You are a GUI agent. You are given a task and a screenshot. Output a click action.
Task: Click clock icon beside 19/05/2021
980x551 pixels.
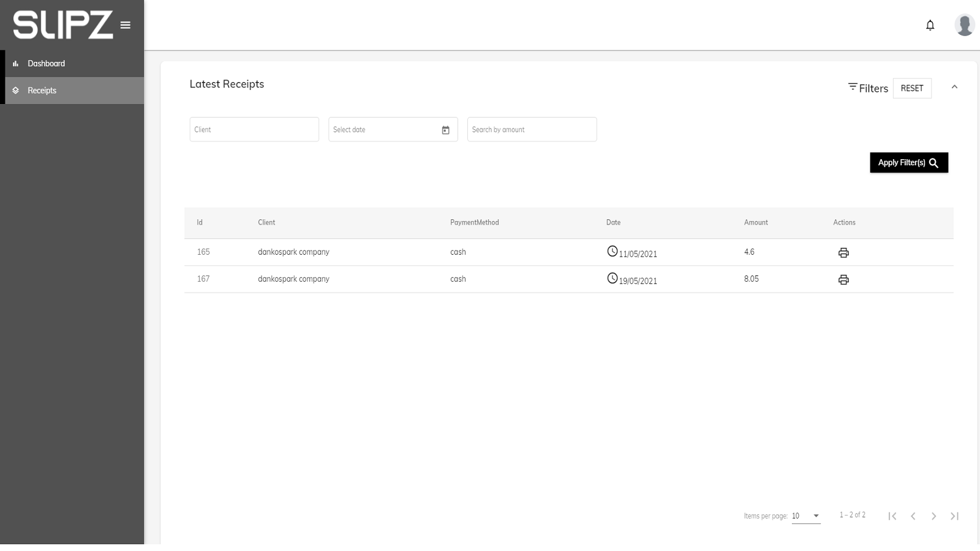(612, 278)
